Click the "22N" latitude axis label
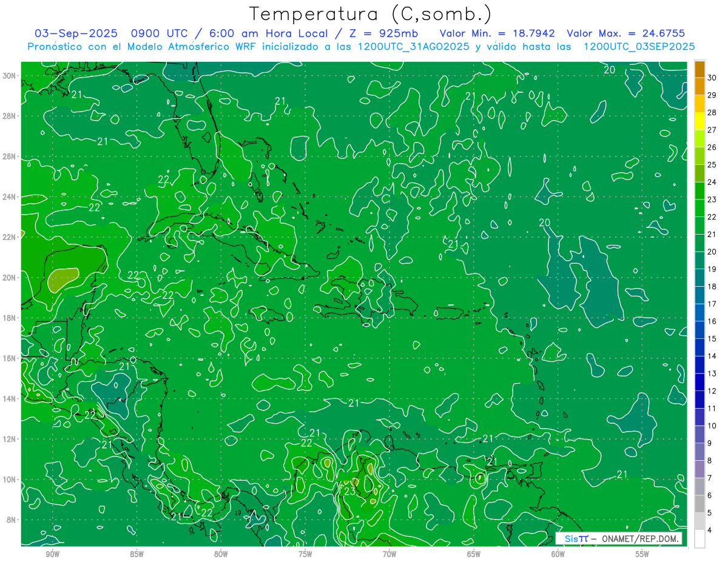The image size is (728, 562). [x=10, y=237]
